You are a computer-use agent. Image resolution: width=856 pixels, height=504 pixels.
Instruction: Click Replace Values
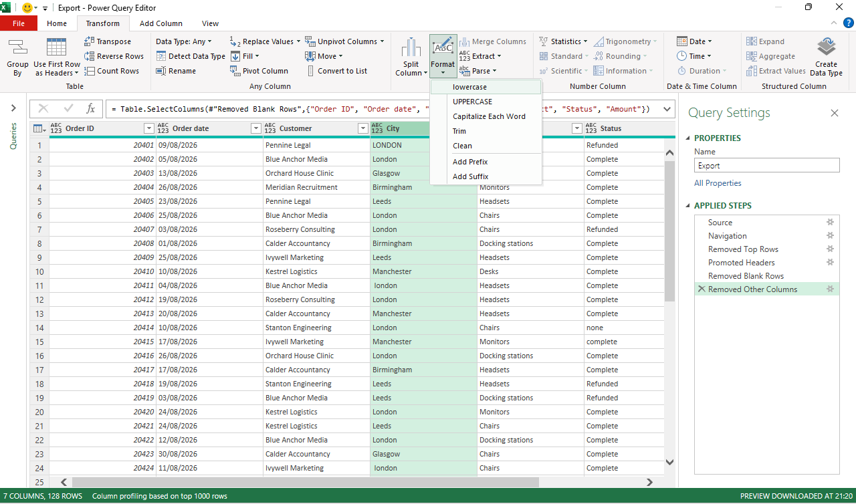pyautogui.click(x=261, y=41)
